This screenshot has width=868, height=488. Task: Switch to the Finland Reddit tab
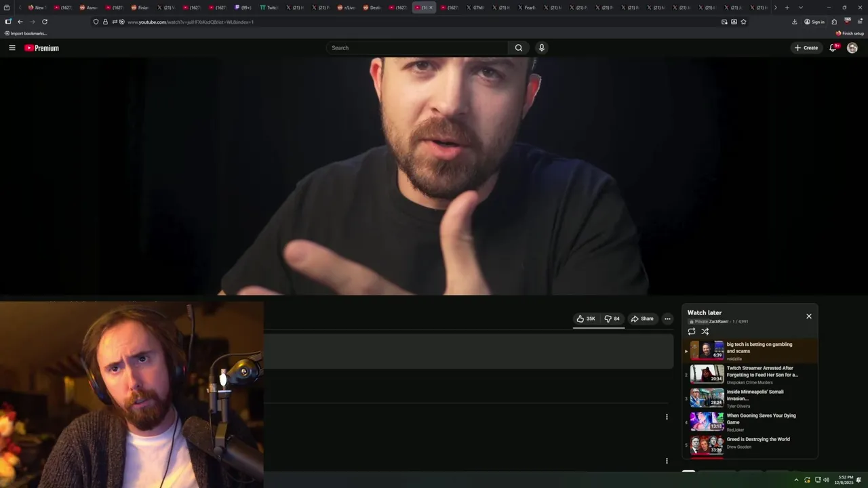pyautogui.click(x=140, y=7)
